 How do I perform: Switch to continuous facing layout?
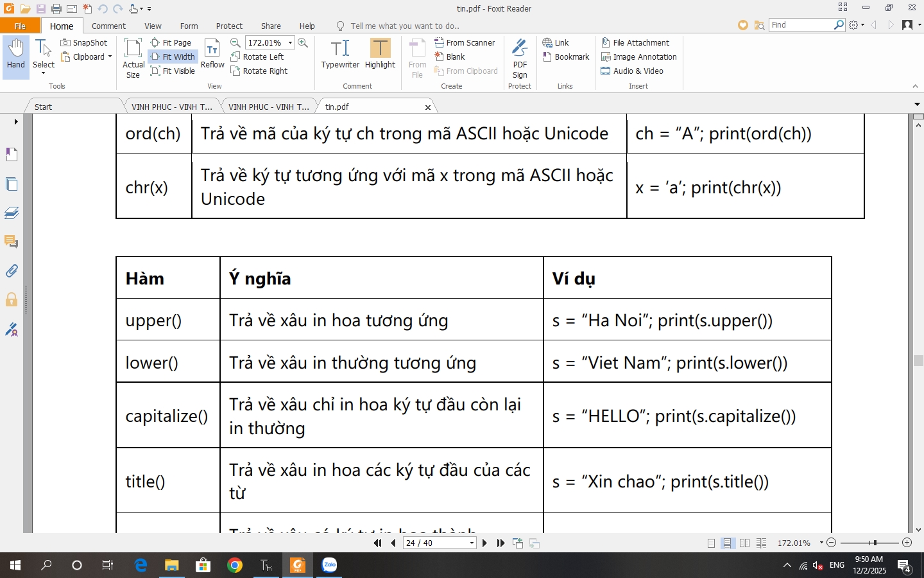[762, 543]
